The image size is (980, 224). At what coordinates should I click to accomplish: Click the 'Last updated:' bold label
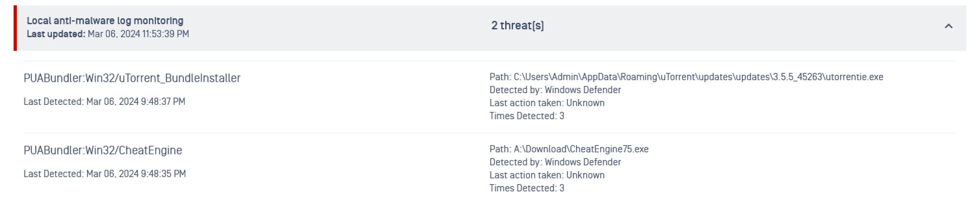(56, 34)
